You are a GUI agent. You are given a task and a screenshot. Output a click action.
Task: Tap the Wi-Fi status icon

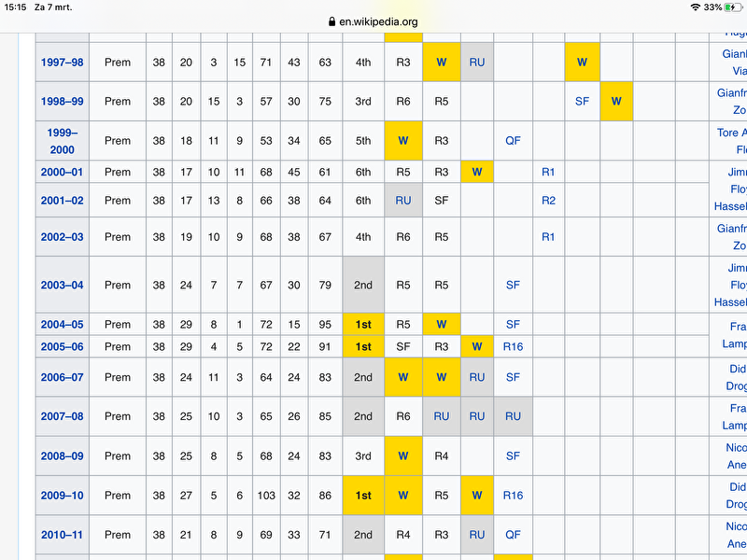click(695, 7)
